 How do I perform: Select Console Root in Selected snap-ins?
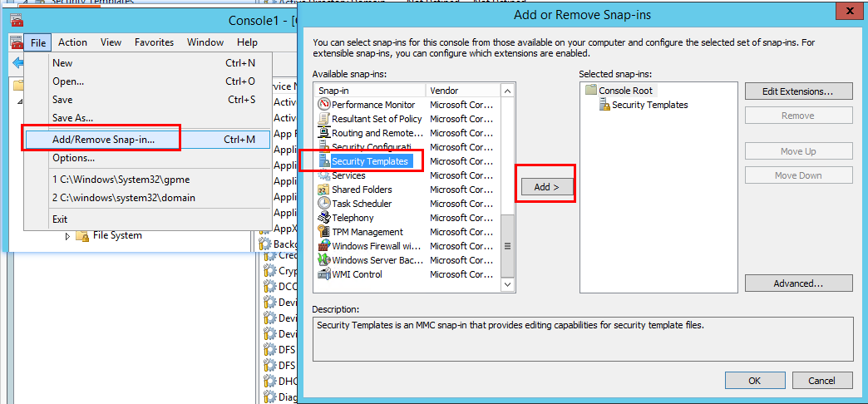(x=625, y=91)
